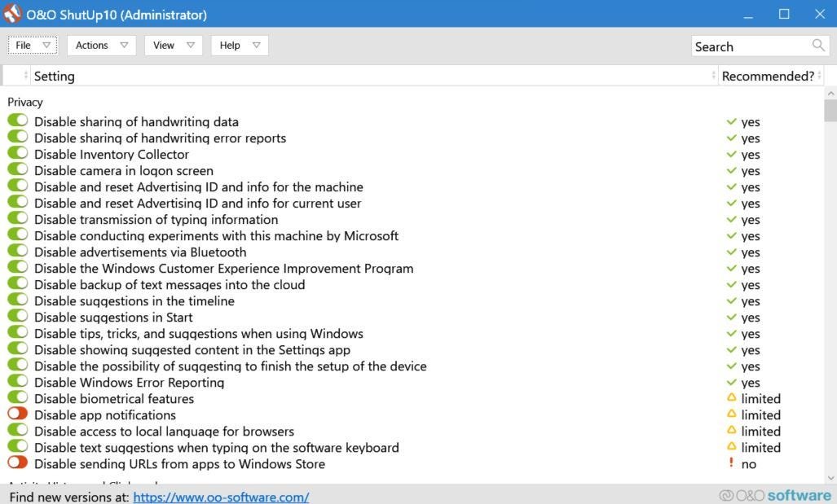Click limited icon for software keyboard text suggestions
This screenshot has width=837, height=504.
click(x=731, y=446)
